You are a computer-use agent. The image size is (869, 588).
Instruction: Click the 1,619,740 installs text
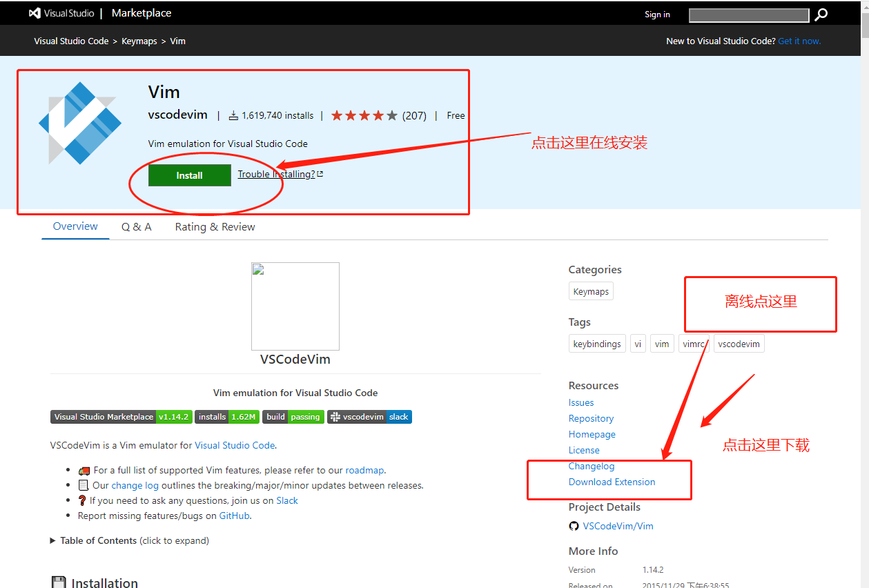[277, 115]
